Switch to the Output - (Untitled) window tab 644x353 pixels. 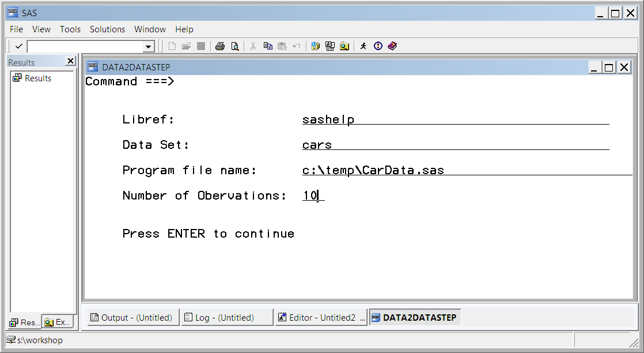click(132, 318)
